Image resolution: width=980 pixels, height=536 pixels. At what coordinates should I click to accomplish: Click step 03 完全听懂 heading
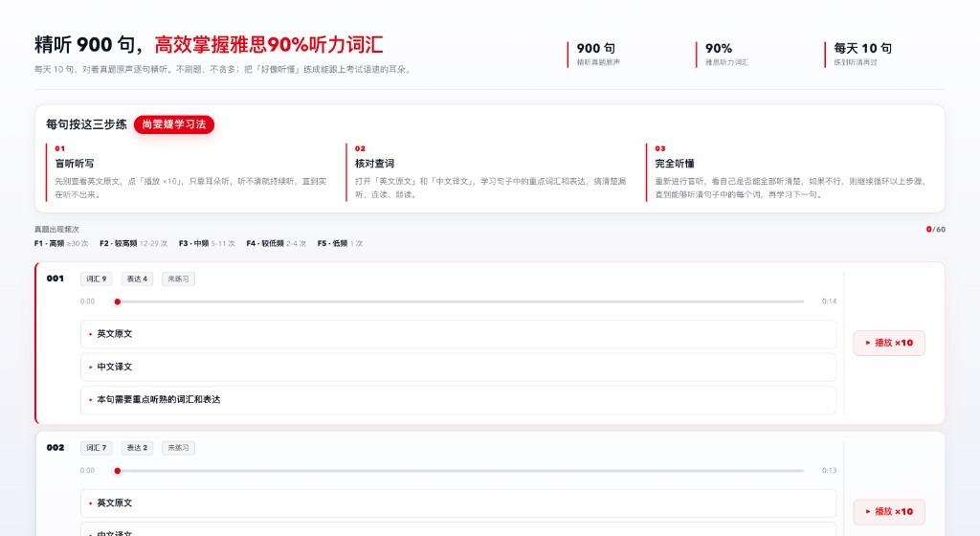point(675,164)
